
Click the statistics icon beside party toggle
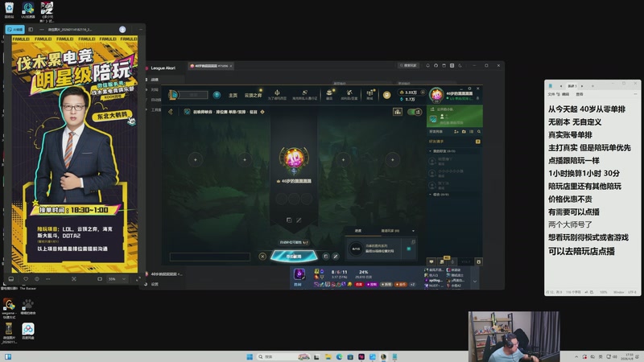[x=397, y=112]
